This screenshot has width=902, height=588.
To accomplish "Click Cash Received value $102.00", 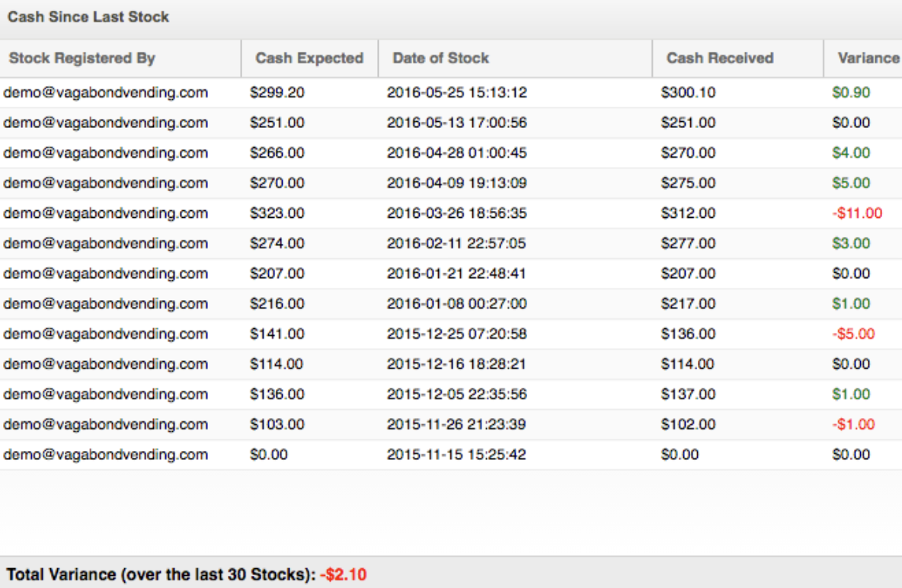I will pos(688,424).
